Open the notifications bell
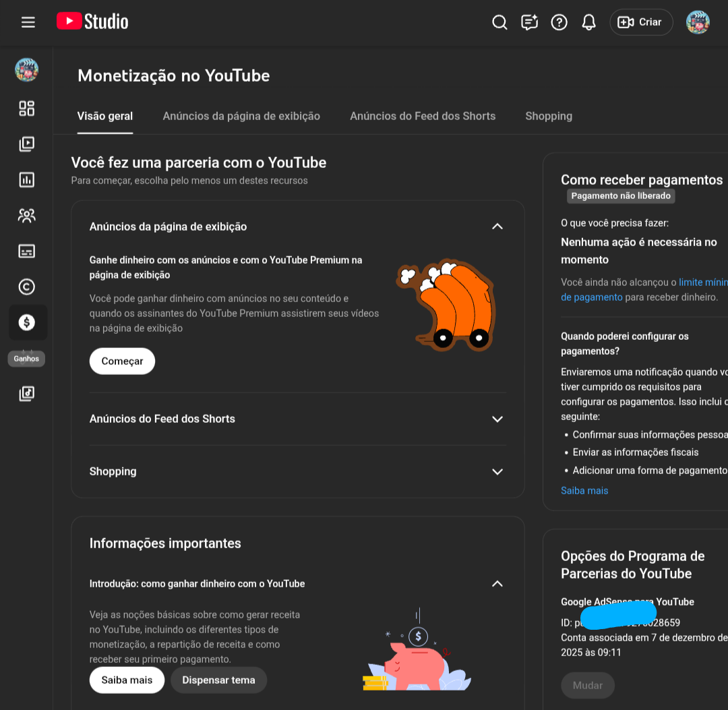Image resolution: width=728 pixels, height=710 pixels. 588,22
